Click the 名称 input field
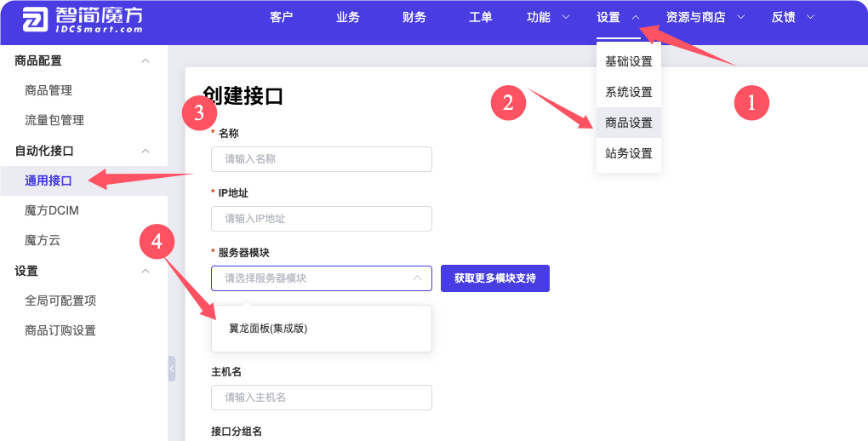The width and height of the screenshot is (868, 441). 321,159
